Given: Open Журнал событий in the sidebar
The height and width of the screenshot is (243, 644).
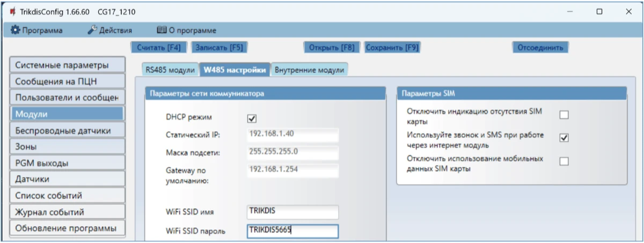Looking at the screenshot, I should click(67, 212).
